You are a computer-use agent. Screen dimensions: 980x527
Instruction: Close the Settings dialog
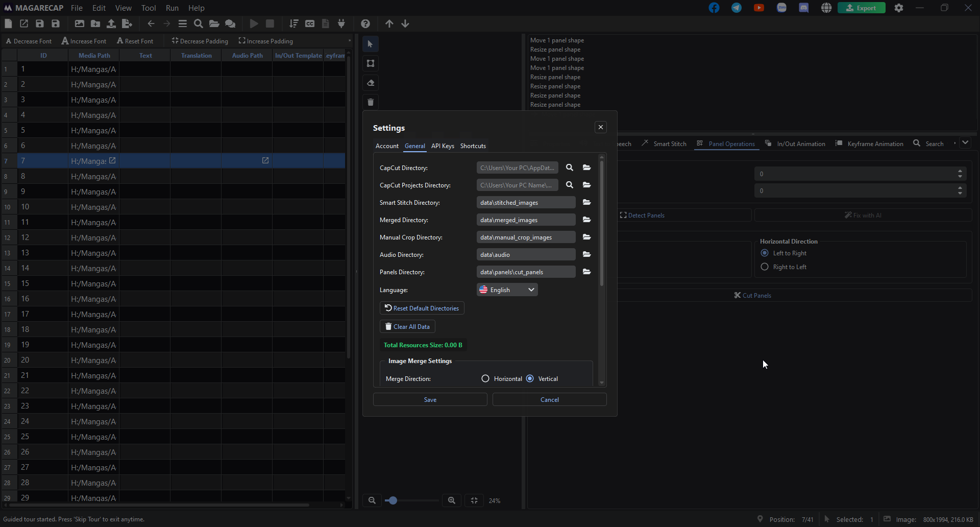[601, 127]
